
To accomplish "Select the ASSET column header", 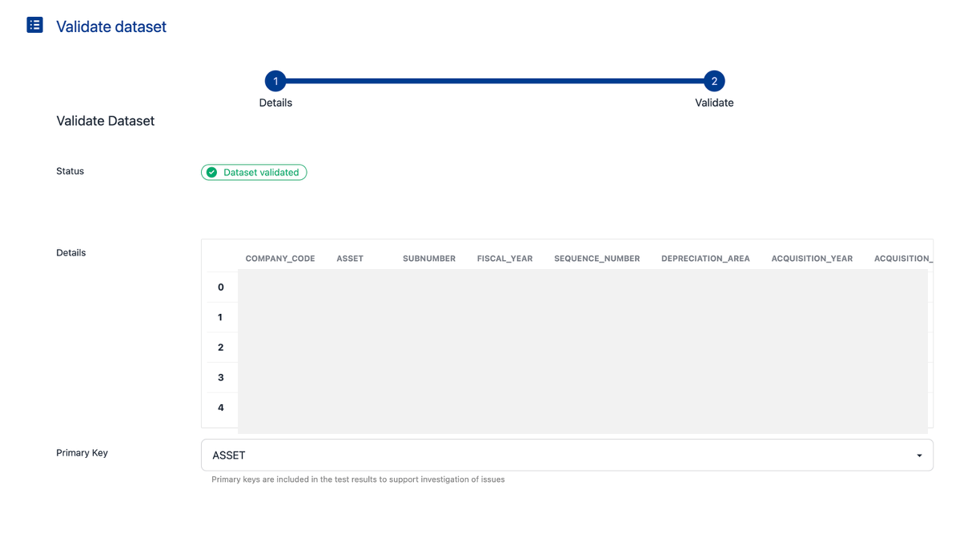I will pos(350,259).
